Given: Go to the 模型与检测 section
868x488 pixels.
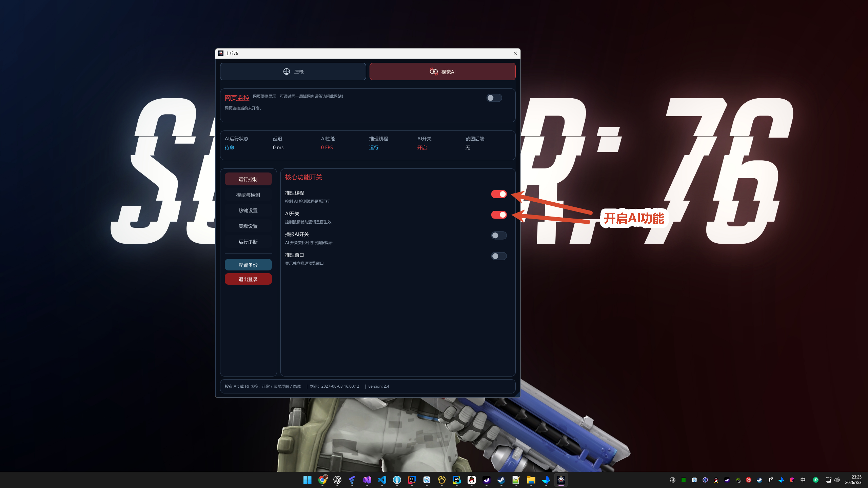Looking at the screenshot, I should [248, 195].
